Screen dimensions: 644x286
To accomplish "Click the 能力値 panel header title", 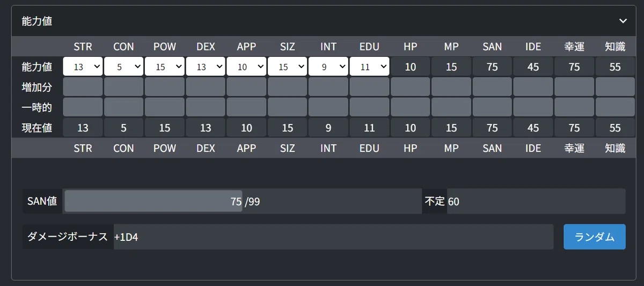I will coord(37,21).
